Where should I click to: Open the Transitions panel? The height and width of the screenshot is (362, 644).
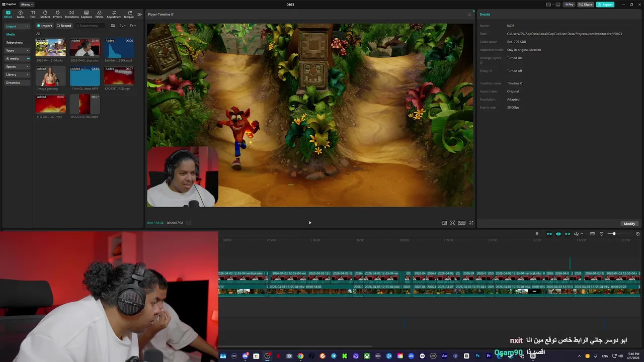pos(71,14)
